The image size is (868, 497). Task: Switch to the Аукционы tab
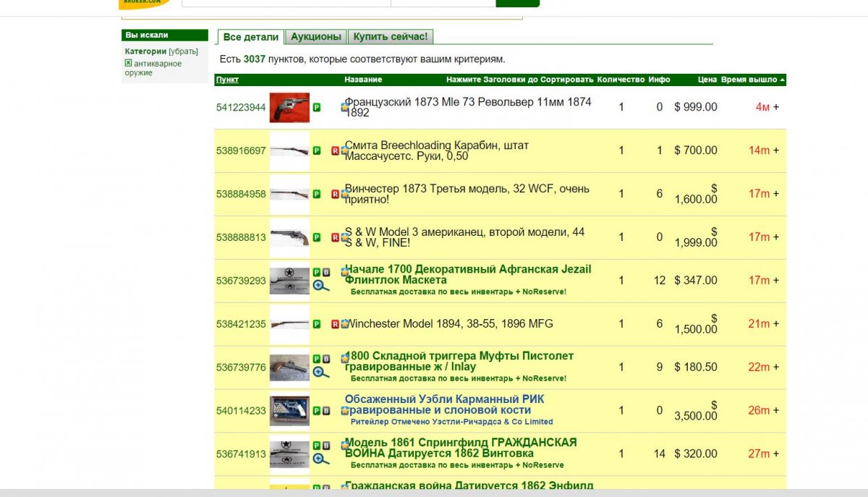point(315,37)
